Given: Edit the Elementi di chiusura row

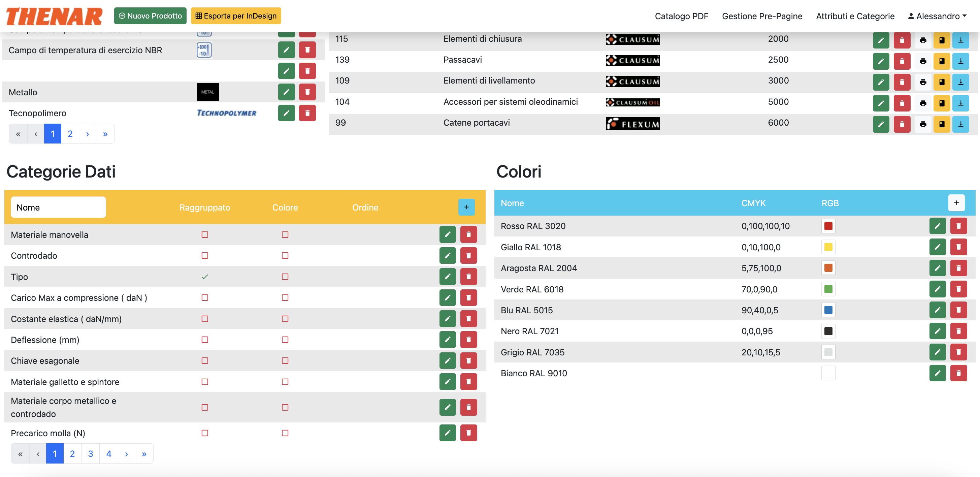Looking at the screenshot, I should click(x=881, y=40).
